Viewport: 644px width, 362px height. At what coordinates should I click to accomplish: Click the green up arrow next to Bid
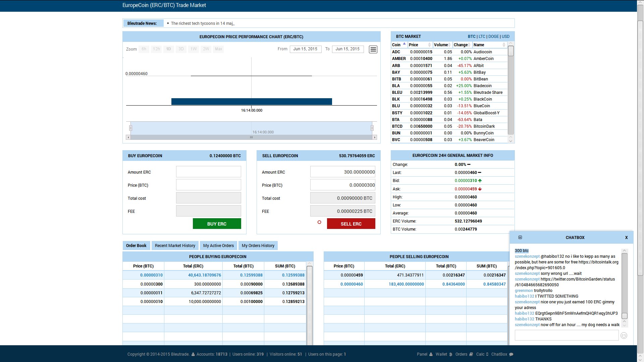[x=480, y=181]
